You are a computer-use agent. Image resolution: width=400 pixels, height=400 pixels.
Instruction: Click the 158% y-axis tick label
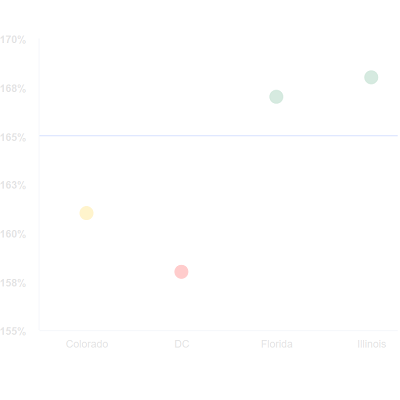point(13,283)
